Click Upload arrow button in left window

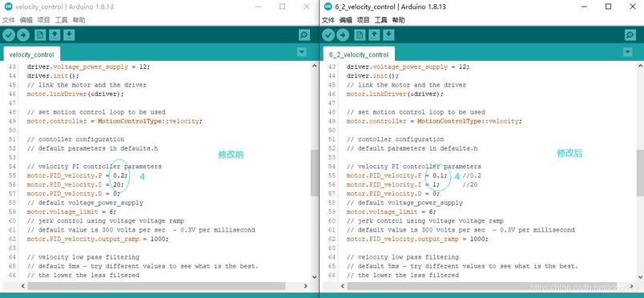[x=23, y=35]
